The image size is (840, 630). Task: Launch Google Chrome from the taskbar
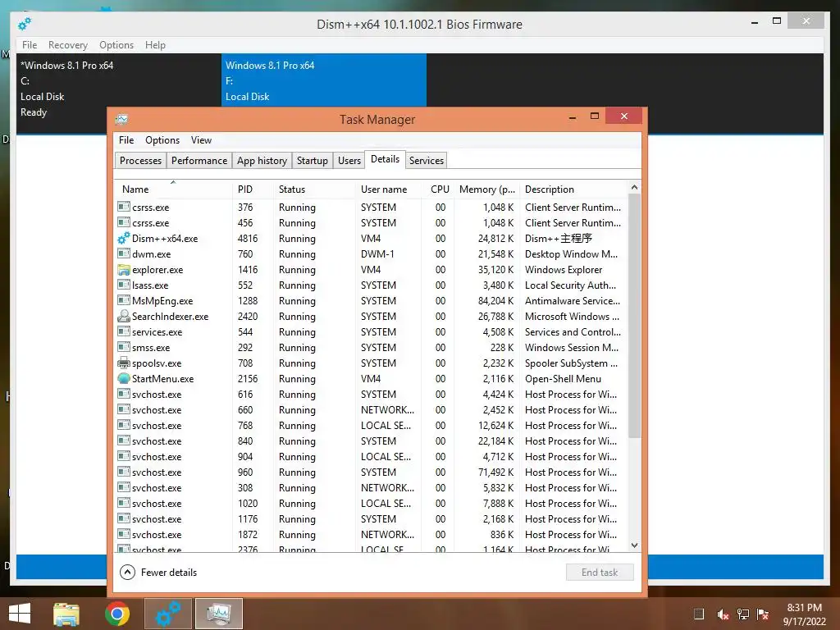116,614
